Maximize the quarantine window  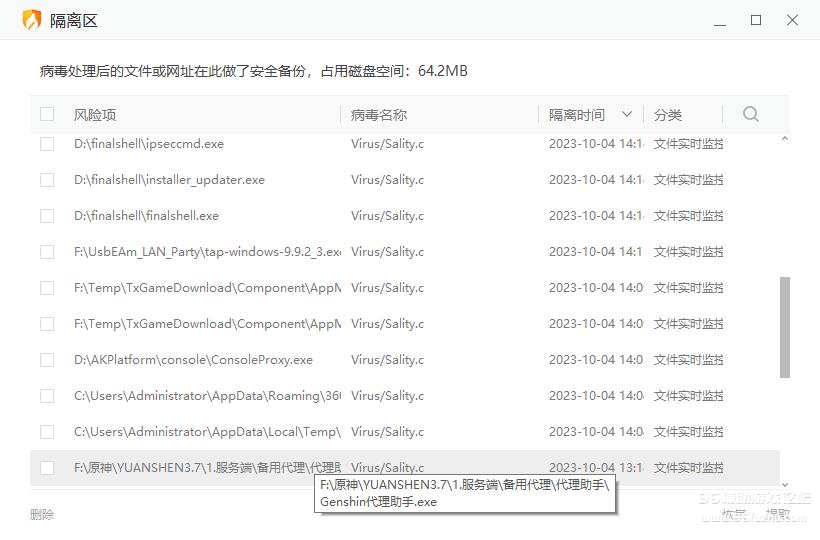click(756, 20)
